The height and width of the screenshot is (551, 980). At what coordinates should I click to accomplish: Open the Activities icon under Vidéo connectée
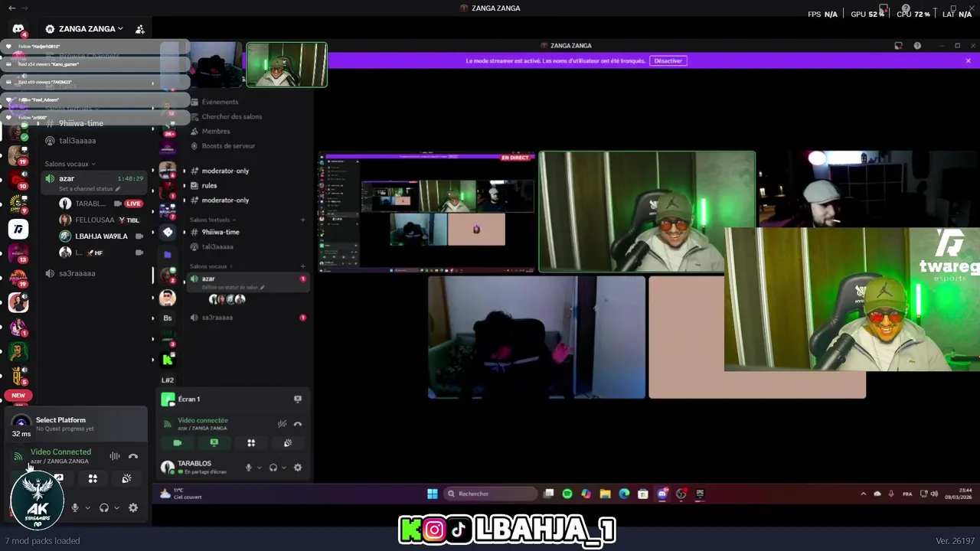pyautogui.click(x=251, y=443)
